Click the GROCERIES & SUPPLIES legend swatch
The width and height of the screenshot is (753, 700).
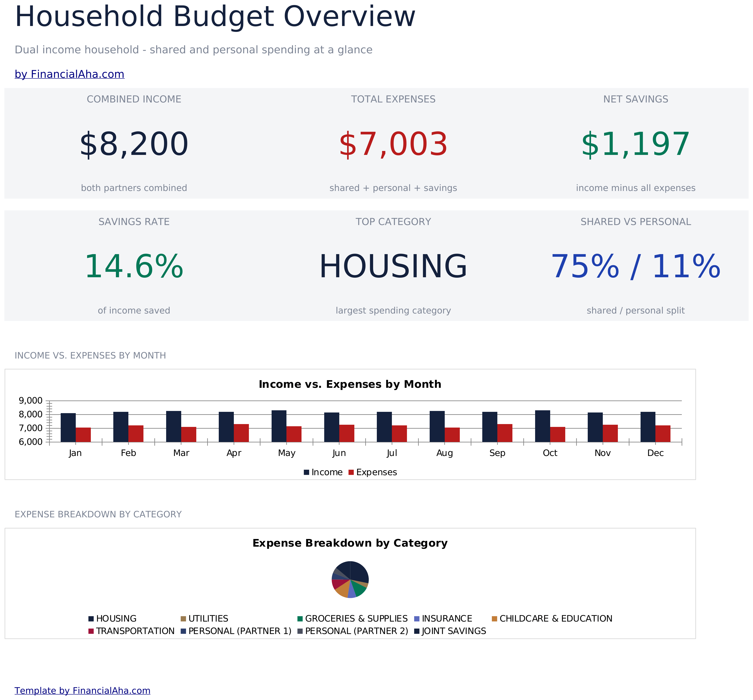pos(300,619)
